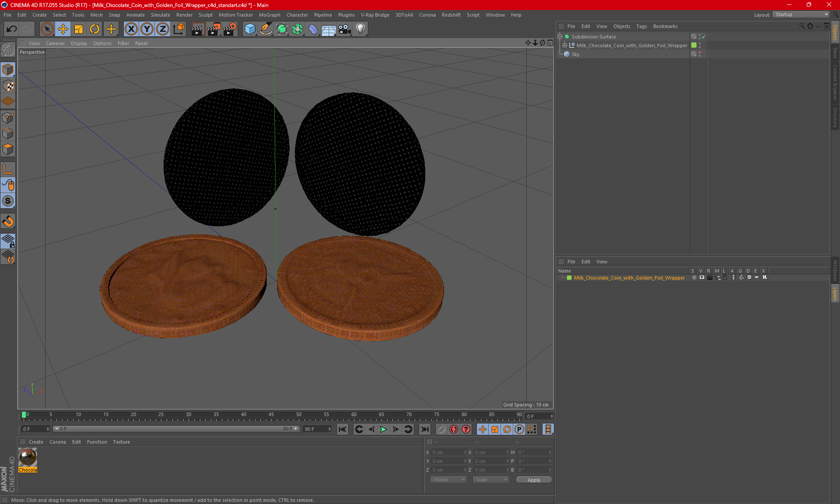Toggle Autokeying button
This screenshot has width=840, height=504.
click(454, 429)
